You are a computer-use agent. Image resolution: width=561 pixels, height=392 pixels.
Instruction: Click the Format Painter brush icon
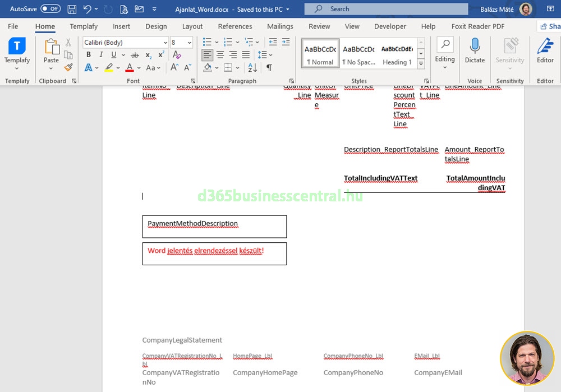[68, 67]
